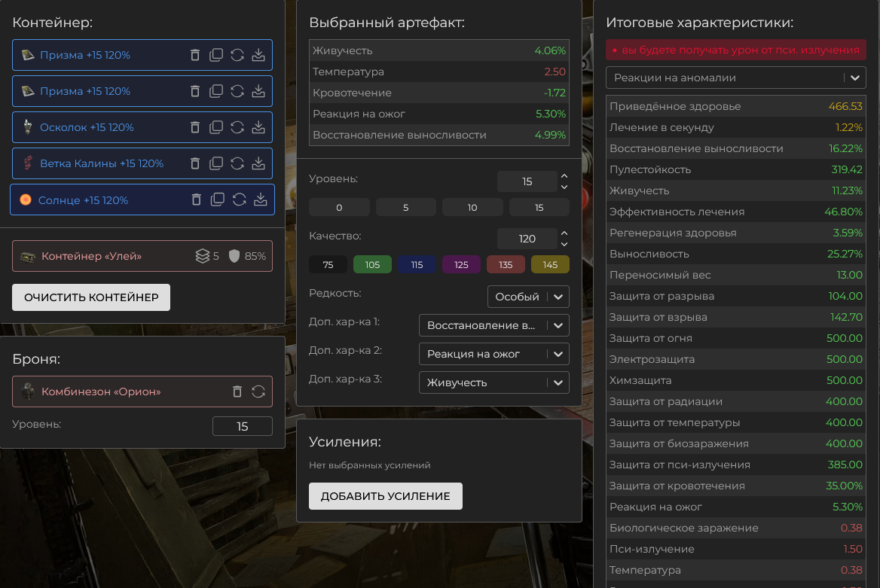This screenshot has width=880, height=588.
Task: Duplicate the Солнце +15 120% artifact
Action: coord(217,200)
